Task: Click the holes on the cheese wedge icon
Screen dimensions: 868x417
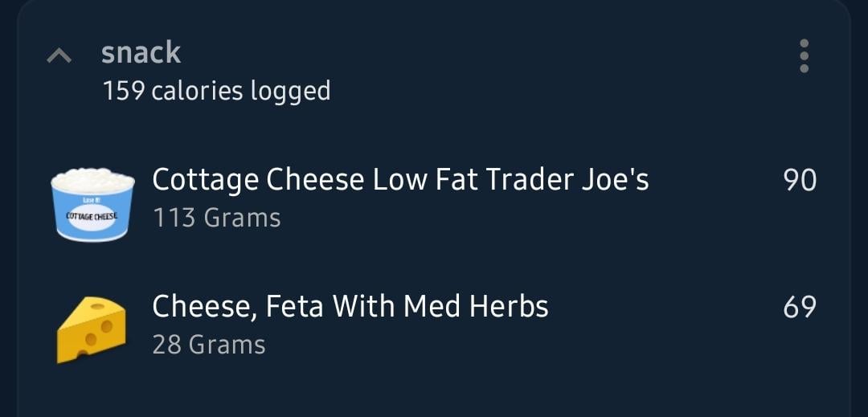Action: 98,329
